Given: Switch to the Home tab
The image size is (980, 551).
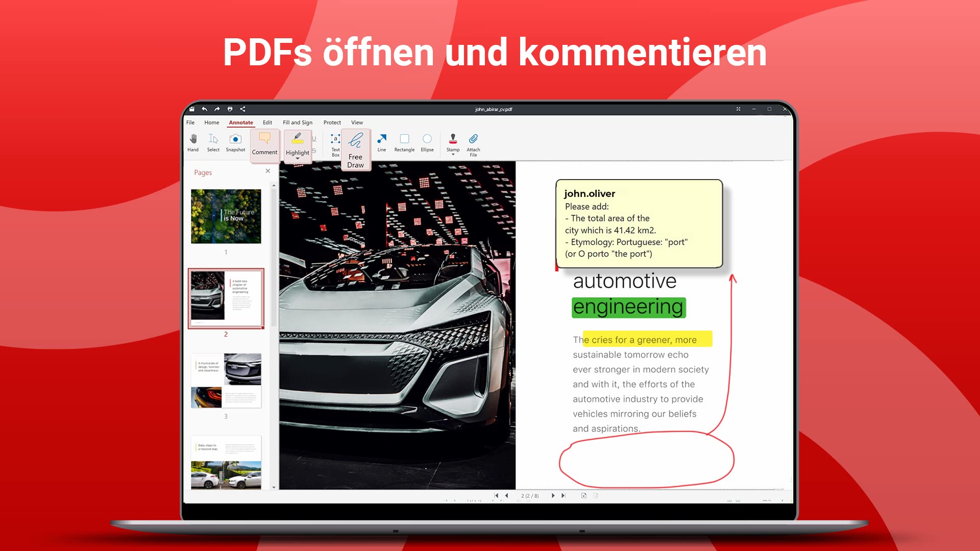Looking at the screenshot, I should click(x=212, y=122).
